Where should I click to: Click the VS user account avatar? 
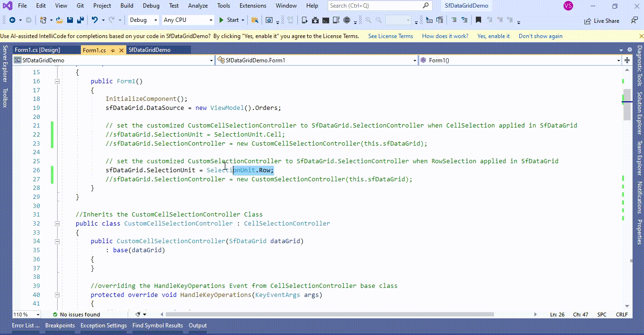[568, 6]
